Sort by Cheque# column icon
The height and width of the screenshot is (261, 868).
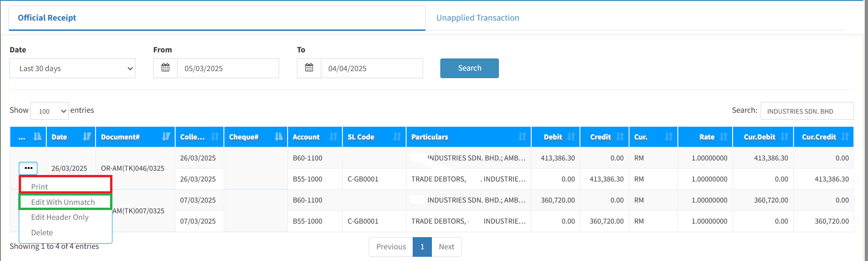tap(279, 137)
